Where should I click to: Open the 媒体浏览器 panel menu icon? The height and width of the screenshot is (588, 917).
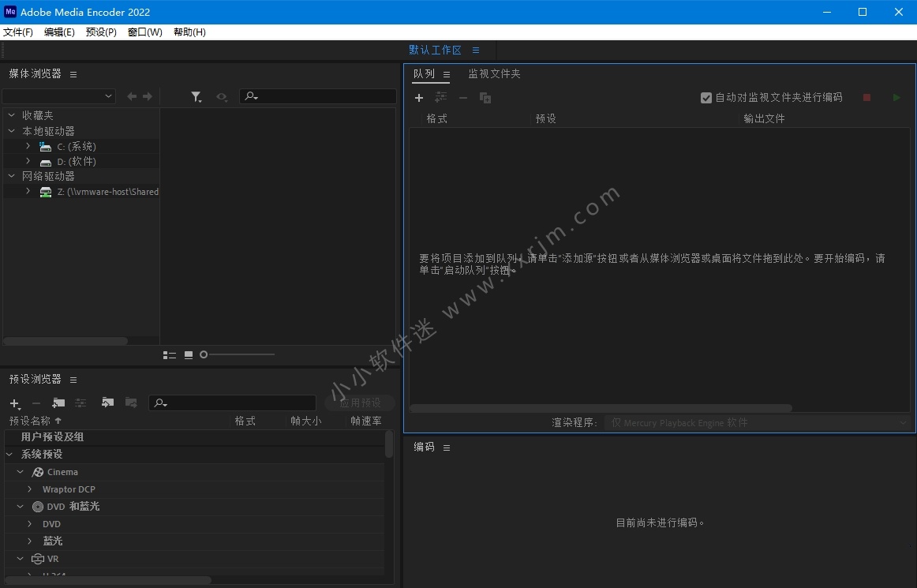[73, 74]
